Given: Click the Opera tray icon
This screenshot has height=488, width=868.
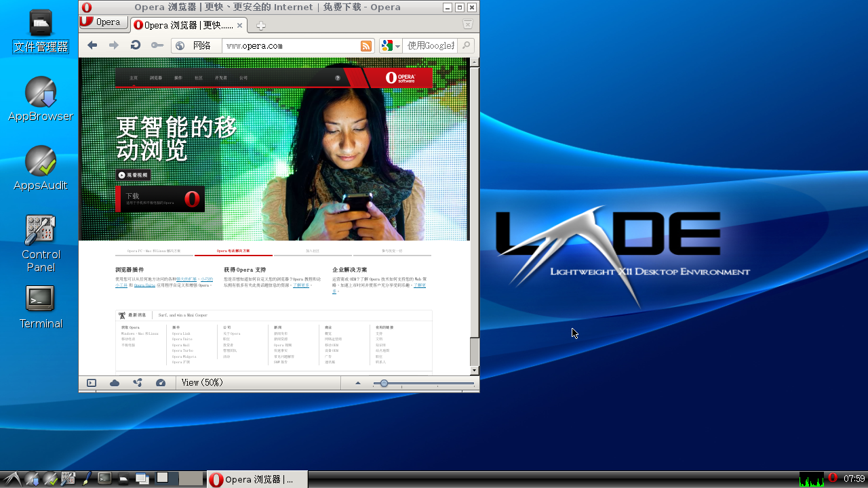Looking at the screenshot, I should pos(833,479).
